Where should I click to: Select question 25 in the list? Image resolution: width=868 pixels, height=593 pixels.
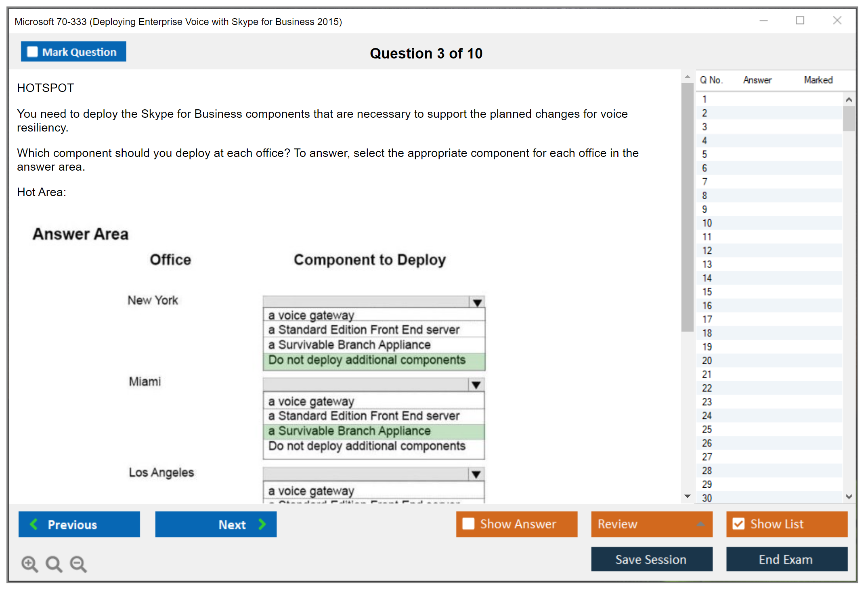(707, 429)
